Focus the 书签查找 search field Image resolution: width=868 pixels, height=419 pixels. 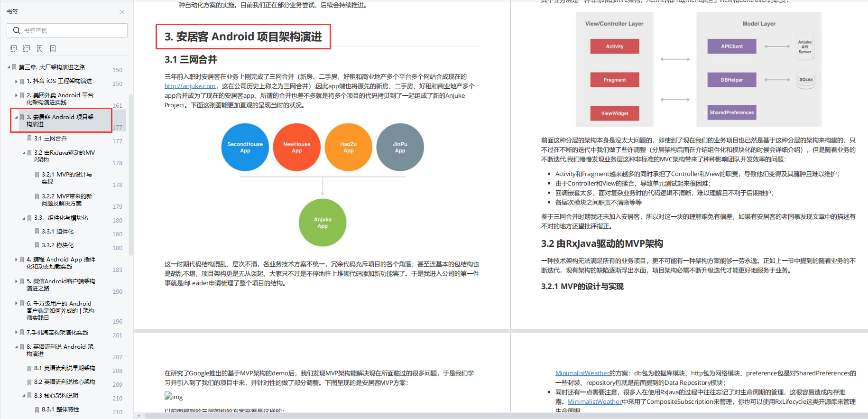click(x=67, y=30)
